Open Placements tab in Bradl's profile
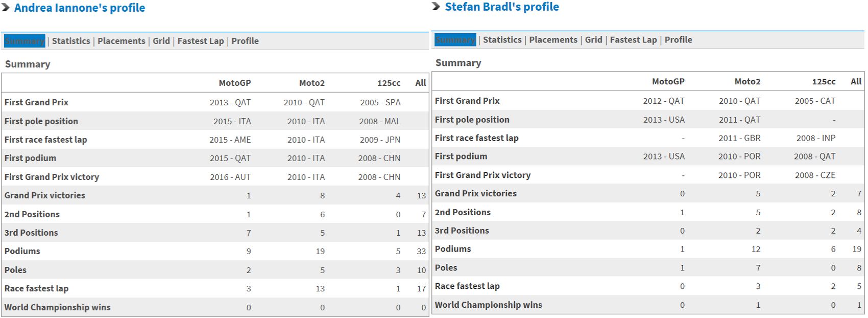868x318 pixels. pyautogui.click(x=553, y=40)
